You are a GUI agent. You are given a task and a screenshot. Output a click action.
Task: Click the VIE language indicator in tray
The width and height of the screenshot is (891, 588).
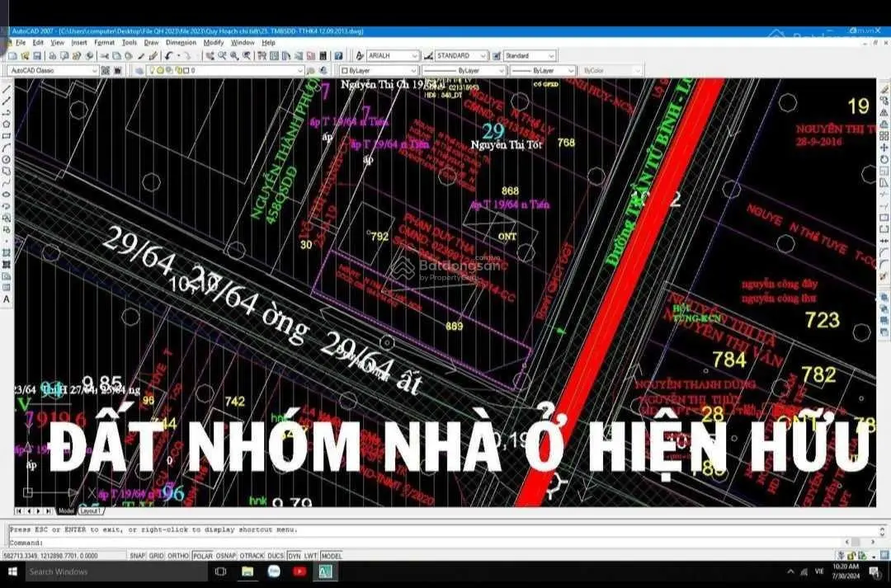tap(819, 572)
